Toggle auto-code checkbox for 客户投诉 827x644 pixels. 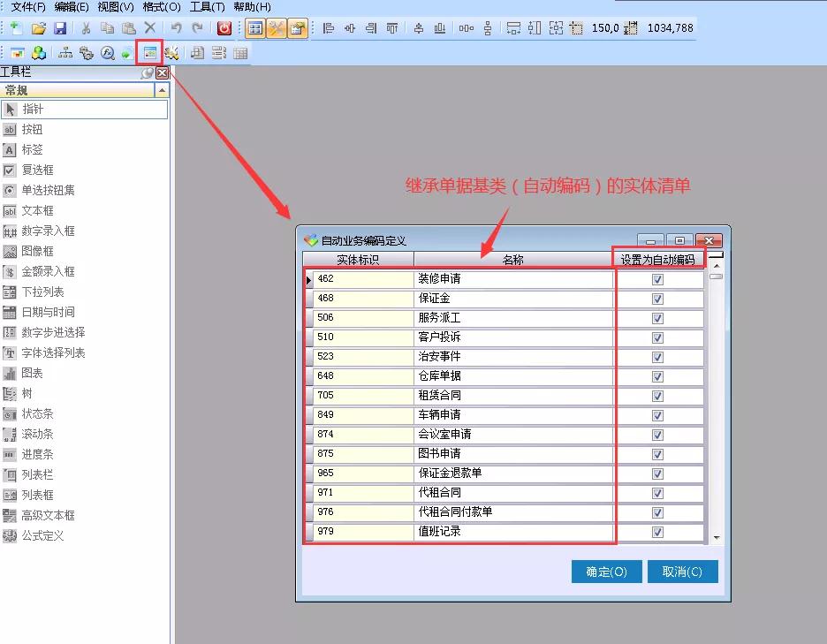coord(657,338)
